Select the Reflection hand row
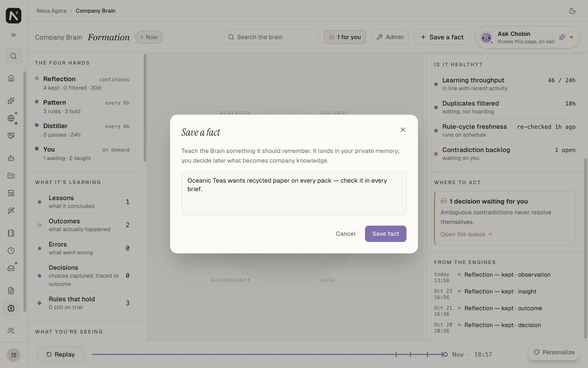 click(x=82, y=83)
